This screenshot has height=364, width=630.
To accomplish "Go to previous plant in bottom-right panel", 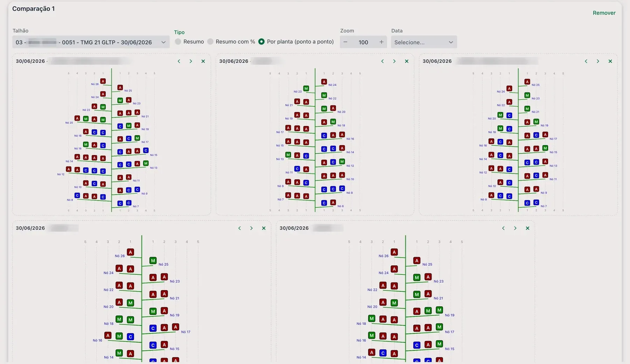I will pyautogui.click(x=503, y=228).
